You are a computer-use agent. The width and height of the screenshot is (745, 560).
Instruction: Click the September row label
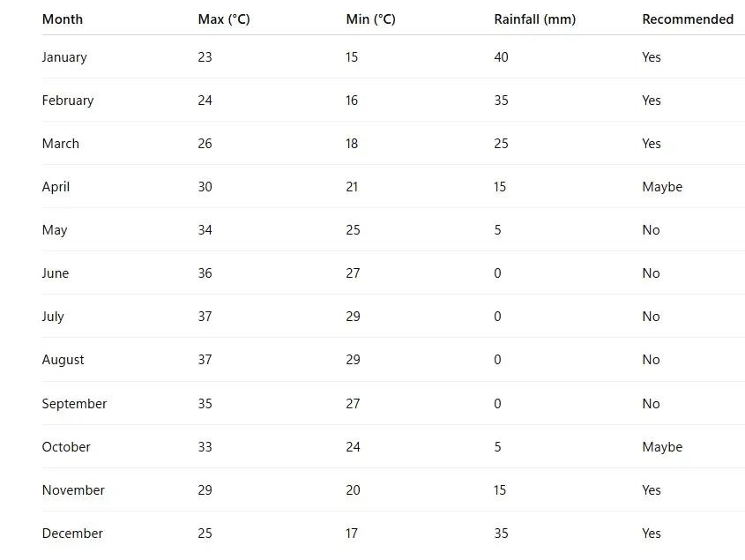coord(74,404)
